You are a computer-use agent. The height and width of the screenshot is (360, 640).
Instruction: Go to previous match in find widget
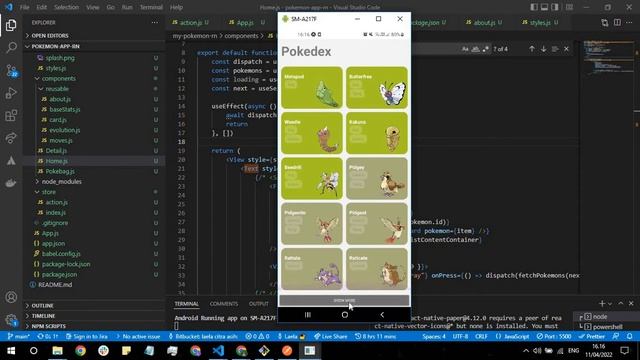(531, 49)
